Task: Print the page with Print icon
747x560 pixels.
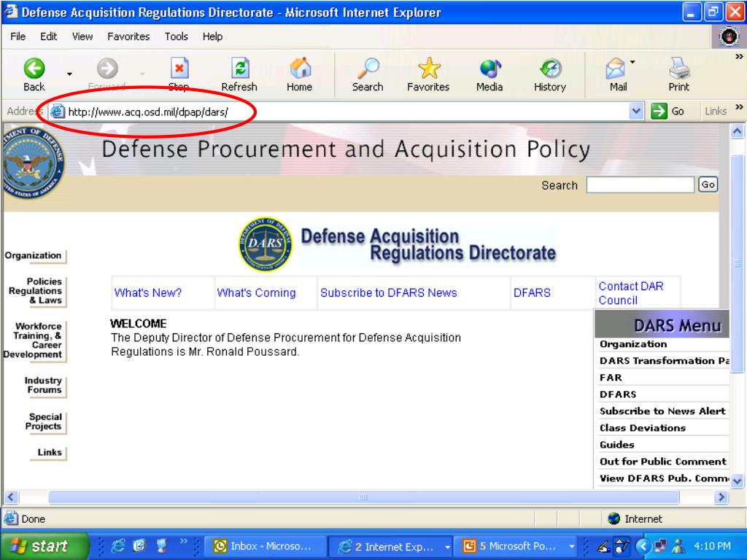Action: point(679,69)
